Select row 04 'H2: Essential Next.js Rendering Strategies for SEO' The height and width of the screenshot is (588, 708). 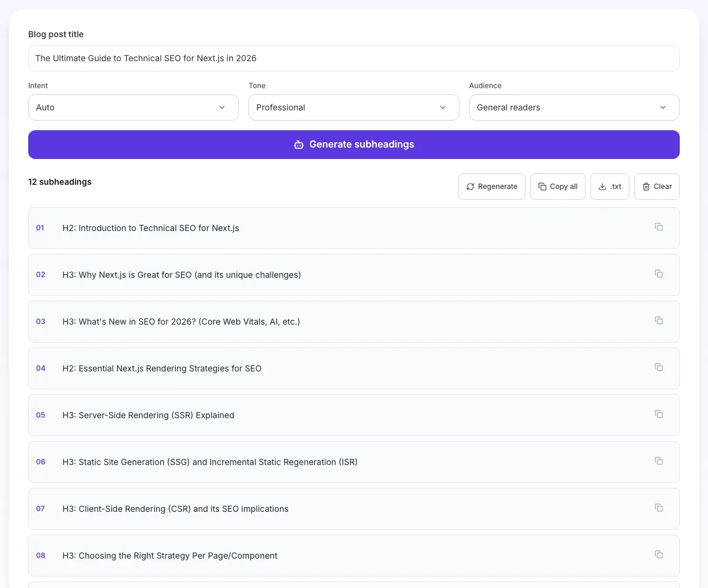pos(353,368)
